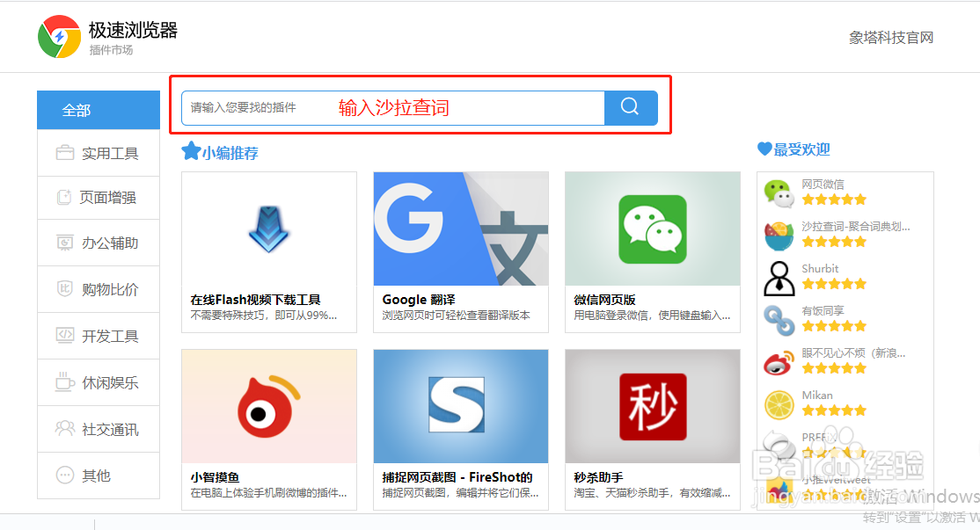Screen dimensions: 980x530
Task: Open the FireShot screenshot plugin thumbnail
Action: click(x=461, y=406)
